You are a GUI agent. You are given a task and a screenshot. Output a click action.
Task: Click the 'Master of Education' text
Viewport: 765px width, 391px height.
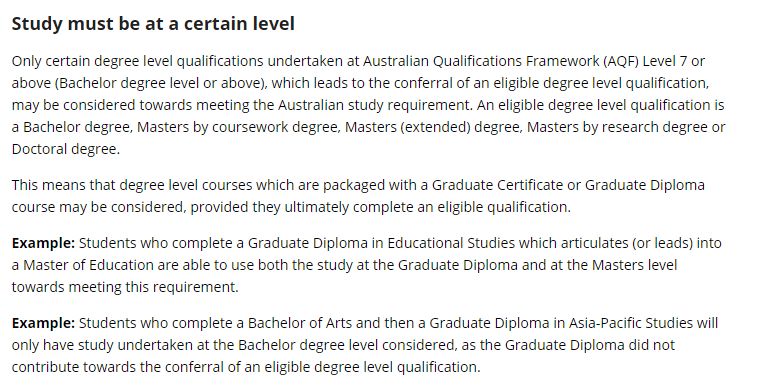[x=88, y=265]
